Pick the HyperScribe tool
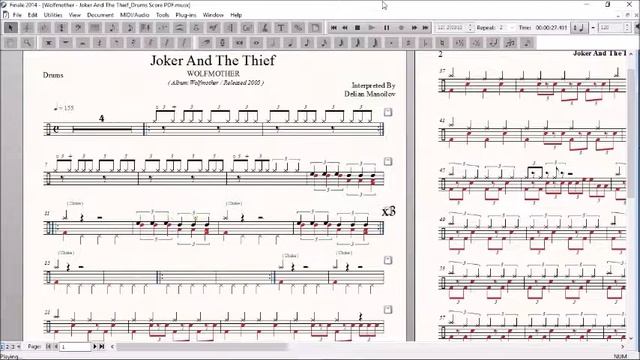The image size is (640, 360). point(146,28)
